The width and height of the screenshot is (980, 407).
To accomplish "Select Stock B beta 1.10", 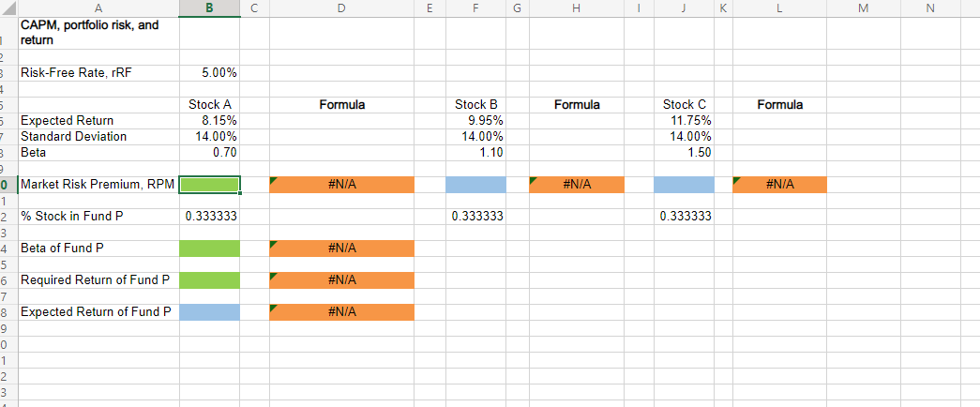I will pos(475,153).
